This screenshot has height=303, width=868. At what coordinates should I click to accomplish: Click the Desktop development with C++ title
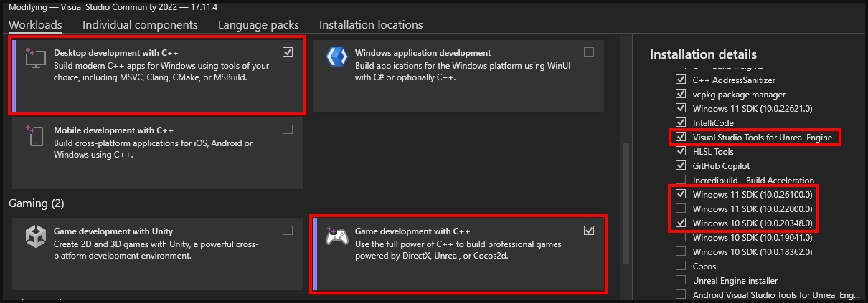pos(116,53)
